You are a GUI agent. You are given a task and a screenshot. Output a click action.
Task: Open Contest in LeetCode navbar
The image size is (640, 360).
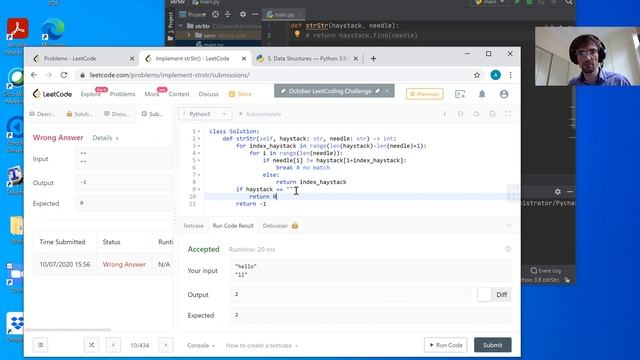(179, 94)
